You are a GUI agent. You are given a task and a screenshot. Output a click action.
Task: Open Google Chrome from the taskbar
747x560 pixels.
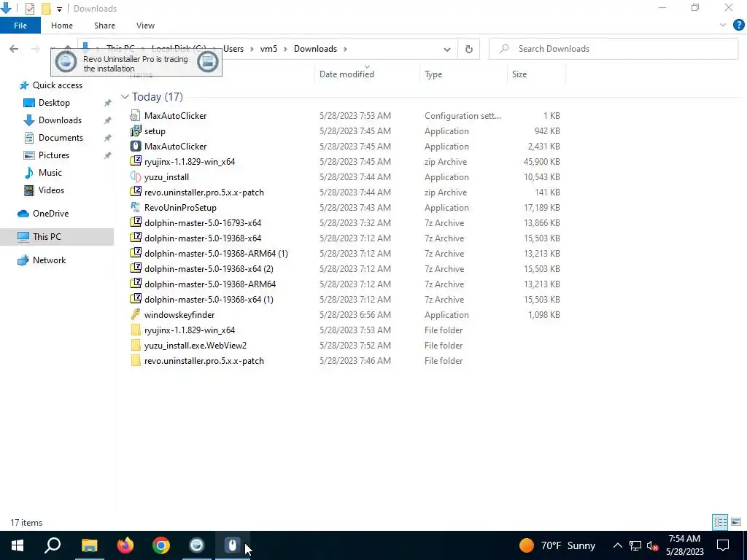161,545
